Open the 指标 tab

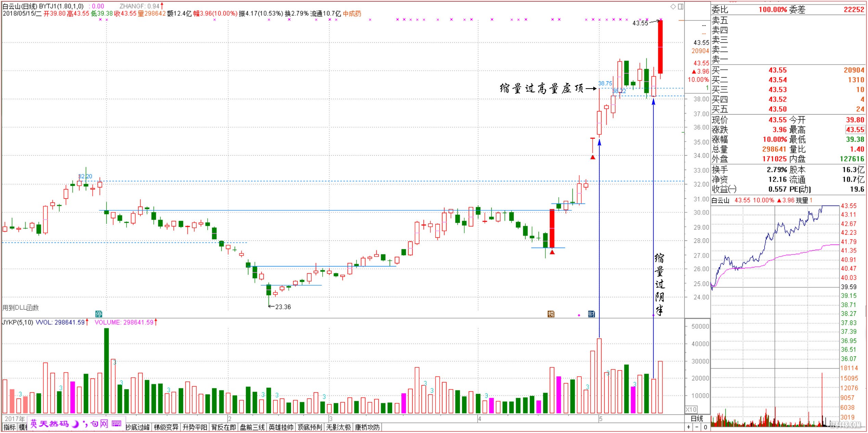tap(9, 427)
